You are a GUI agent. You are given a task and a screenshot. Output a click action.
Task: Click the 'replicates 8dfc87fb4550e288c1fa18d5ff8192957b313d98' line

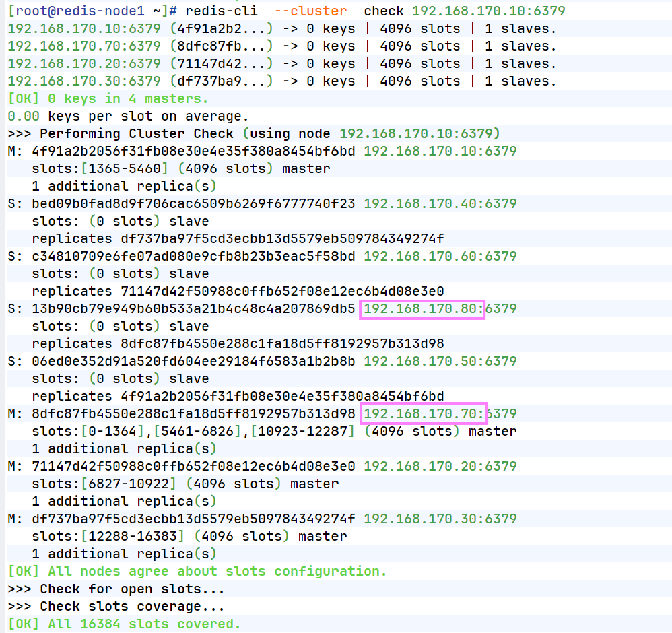(x=238, y=343)
